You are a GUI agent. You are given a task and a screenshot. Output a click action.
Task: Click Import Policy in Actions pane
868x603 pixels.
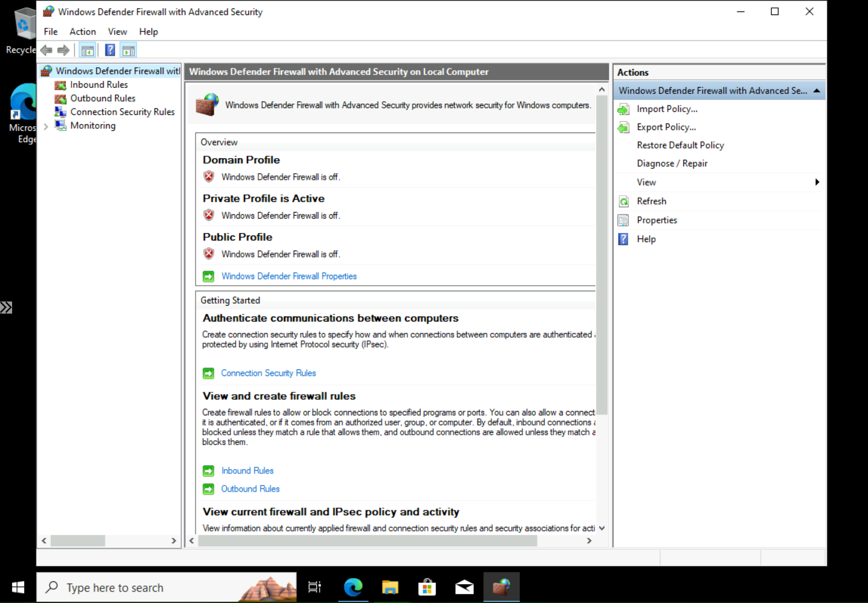[667, 109]
